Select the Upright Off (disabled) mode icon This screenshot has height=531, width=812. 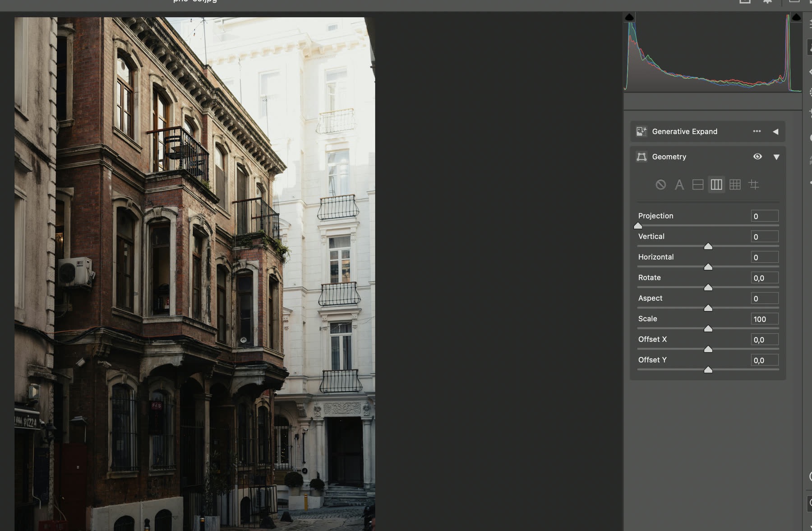point(660,185)
